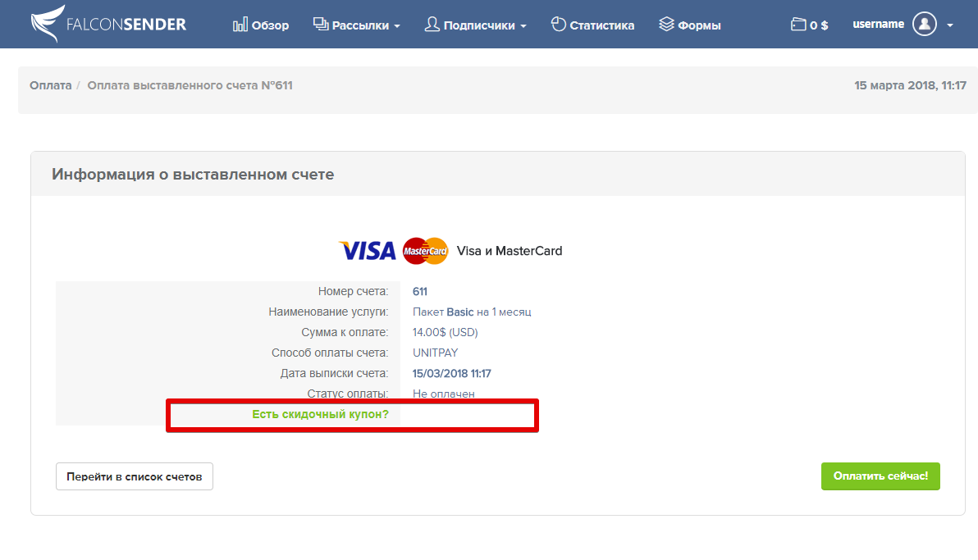Click the Дата выписки счета: label
Image resolution: width=978 pixels, height=560 pixels.
coord(334,374)
